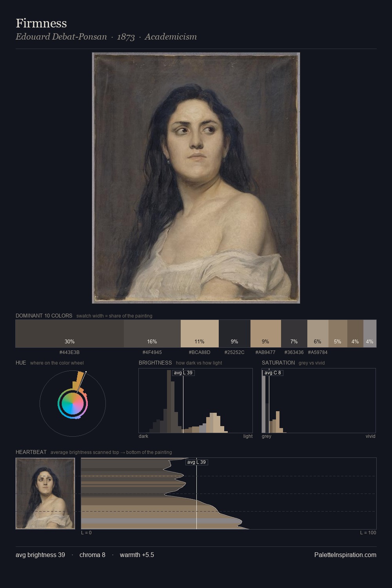392x588 pixels.
Task: Click hex label '#25252C'
Action: pyautogui.click(x=234, y=352)
